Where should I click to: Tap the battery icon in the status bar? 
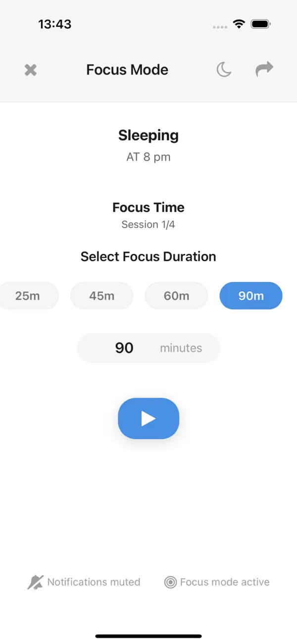[259, 23]
